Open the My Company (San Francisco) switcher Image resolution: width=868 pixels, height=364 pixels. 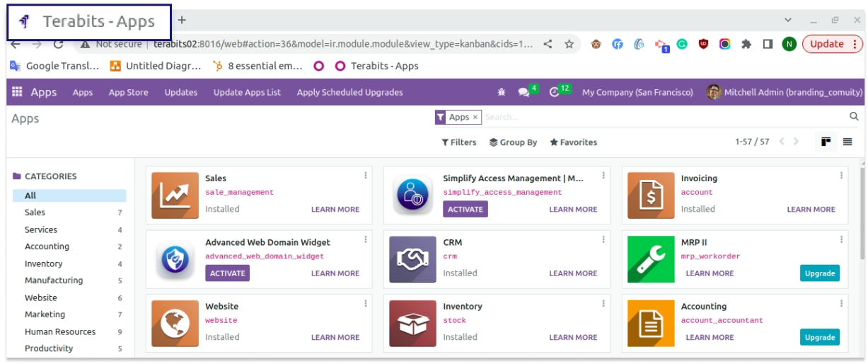click(x=637, y=92)
